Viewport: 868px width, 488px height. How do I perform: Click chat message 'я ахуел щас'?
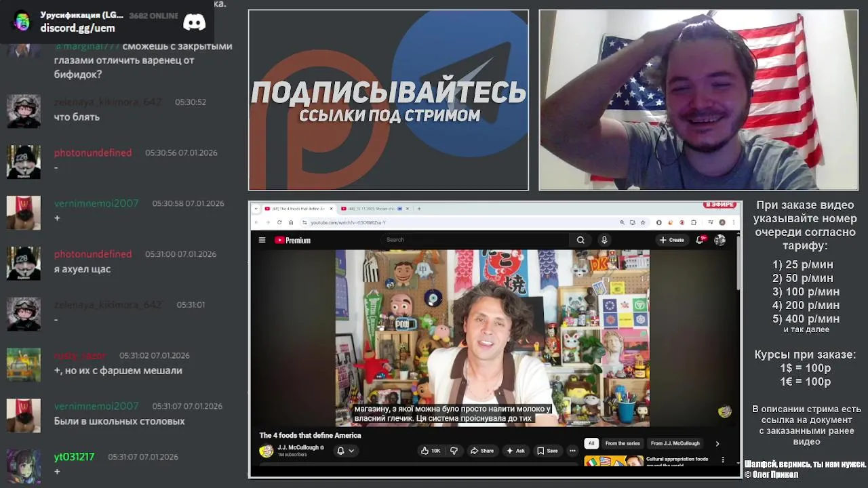pyautogui.click(x=82, y=269)
